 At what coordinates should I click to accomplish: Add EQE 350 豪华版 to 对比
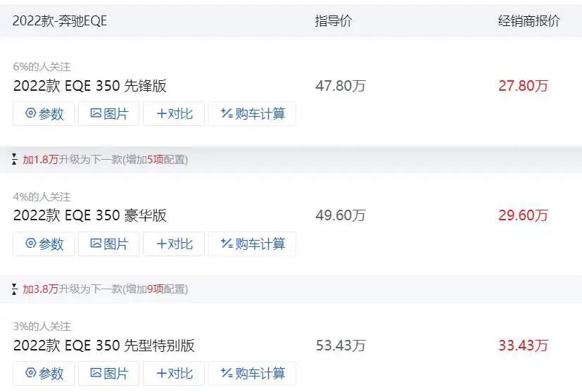tap(174, 244)
